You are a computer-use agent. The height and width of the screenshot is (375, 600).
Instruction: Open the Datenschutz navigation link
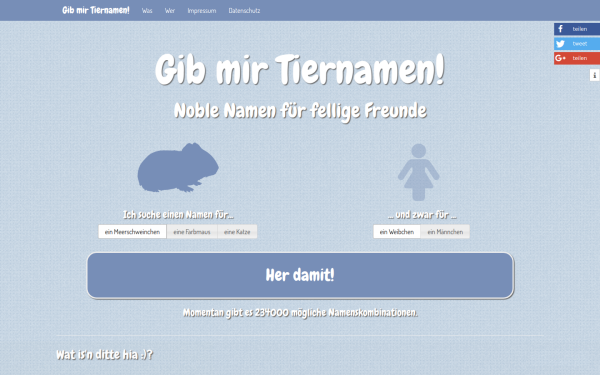coord(244,11)
